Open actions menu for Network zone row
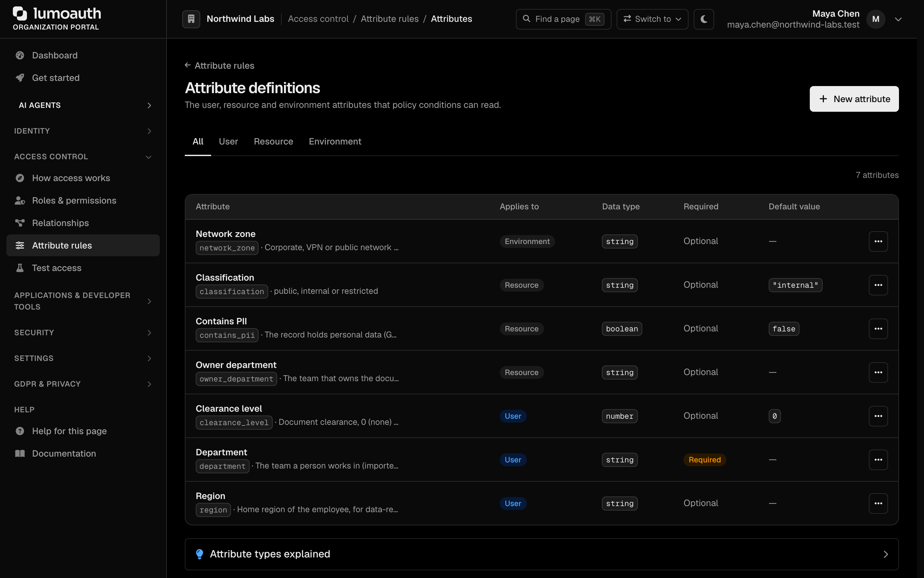The width and height of the screenshot is (924, 578). pyautogui.click(x=878, y=241)
